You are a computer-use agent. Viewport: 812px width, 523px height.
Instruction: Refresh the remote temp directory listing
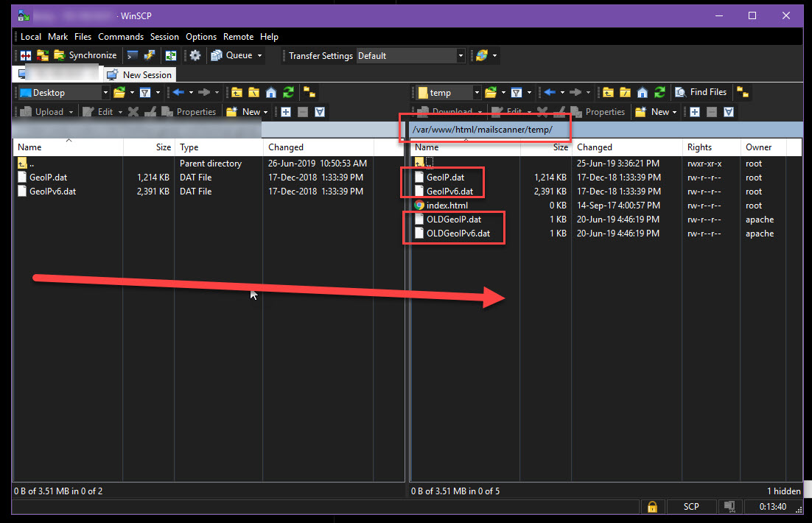[x=659, y=93]
